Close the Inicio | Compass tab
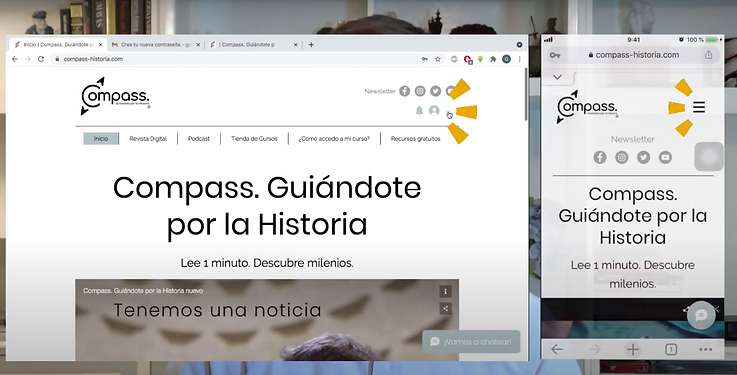Image resolution: width=737 pixels, height=375 pixels. coord(101,45)
